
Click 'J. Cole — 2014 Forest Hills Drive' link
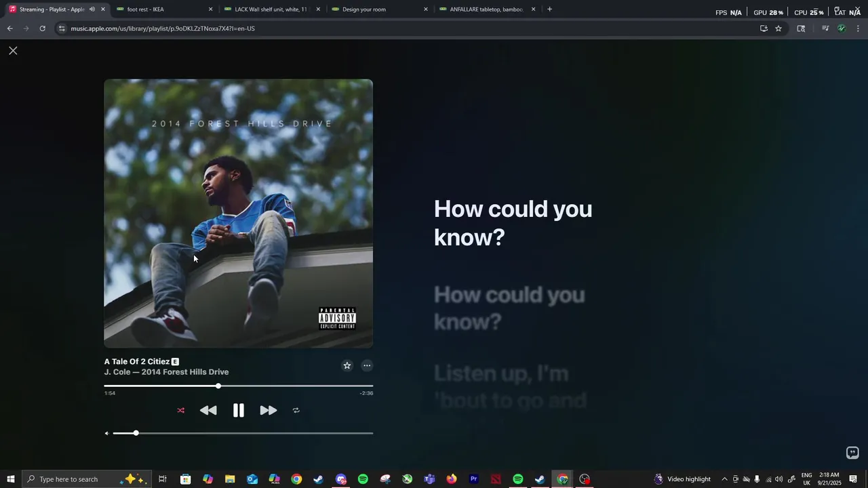click(x=166, y=372)
